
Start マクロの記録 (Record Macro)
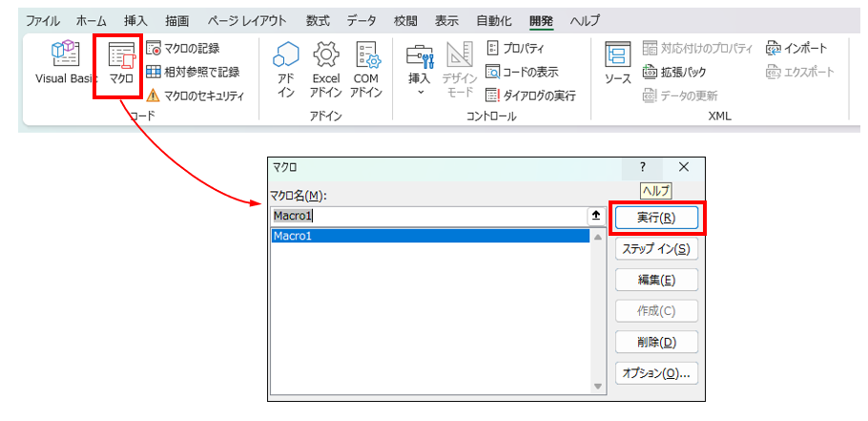188,48
